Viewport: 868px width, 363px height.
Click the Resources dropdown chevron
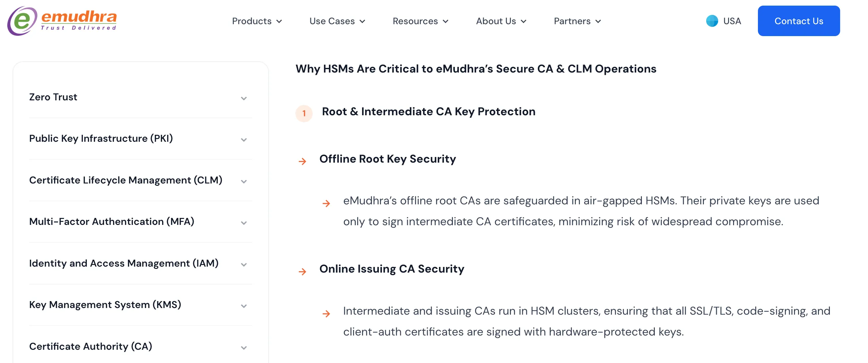click(446, 22)
